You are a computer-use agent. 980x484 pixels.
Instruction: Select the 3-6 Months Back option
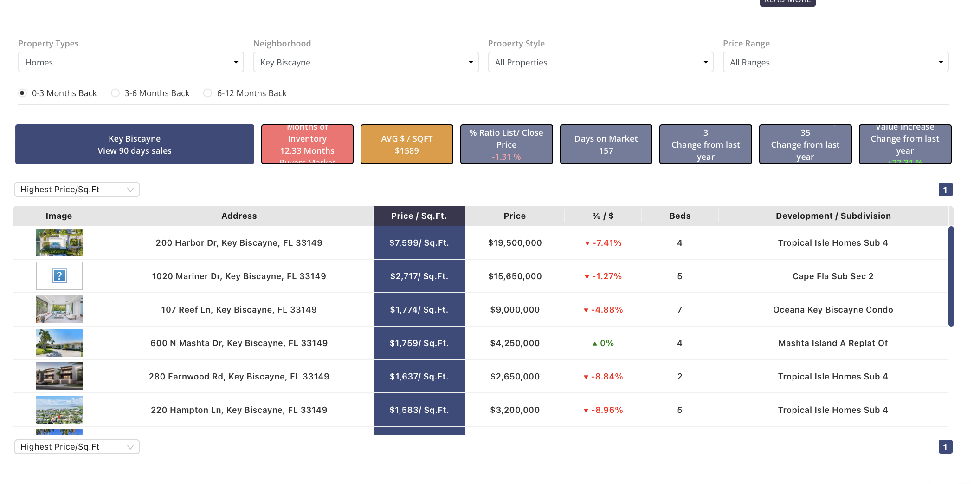115,93
